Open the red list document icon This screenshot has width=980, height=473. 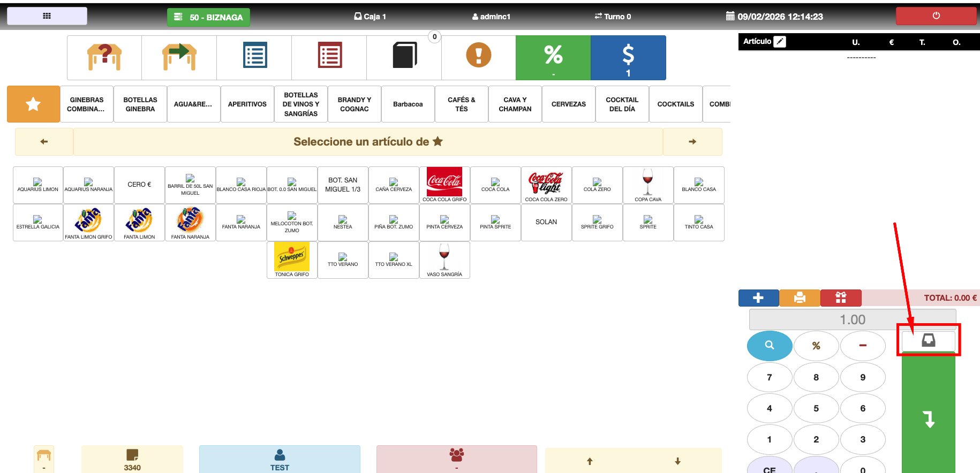tap(329, 57)
